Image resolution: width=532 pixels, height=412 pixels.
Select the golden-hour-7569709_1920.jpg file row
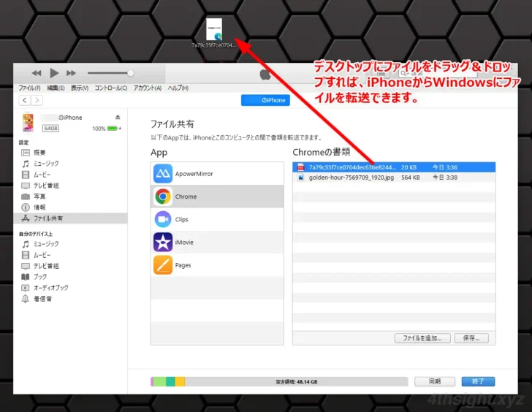point(394,178)
